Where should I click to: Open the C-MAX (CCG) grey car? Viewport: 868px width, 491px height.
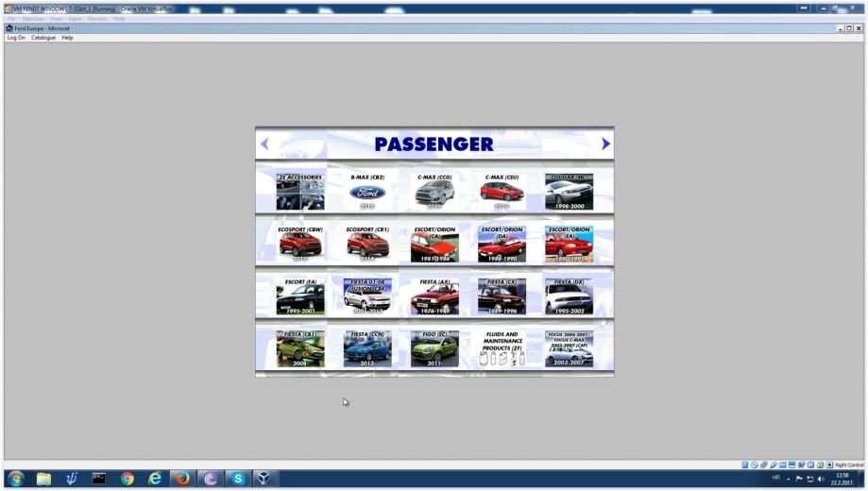[434, 192]
